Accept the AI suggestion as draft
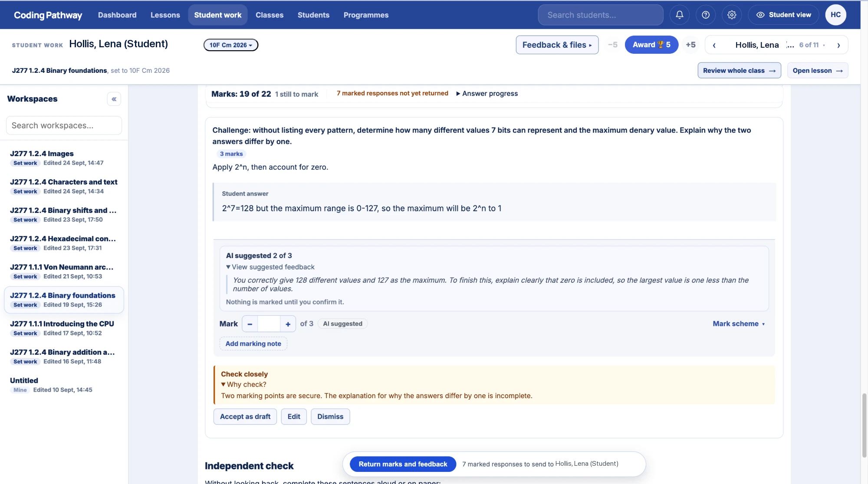 [x=245, y=417]
